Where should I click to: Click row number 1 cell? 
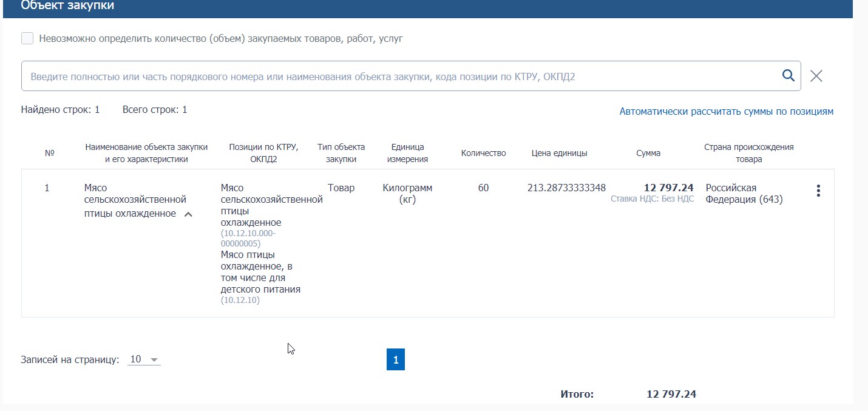47,188
